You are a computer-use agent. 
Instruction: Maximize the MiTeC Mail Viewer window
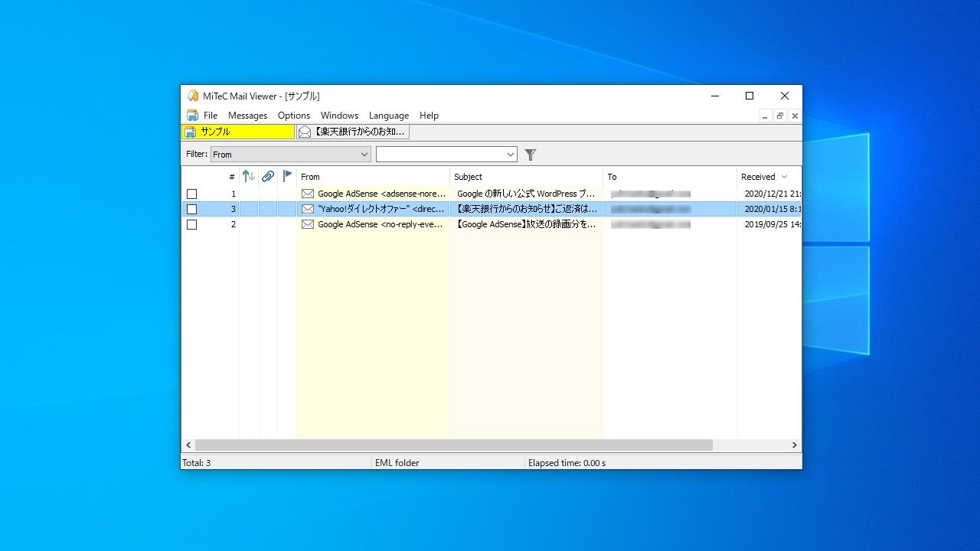750,96
